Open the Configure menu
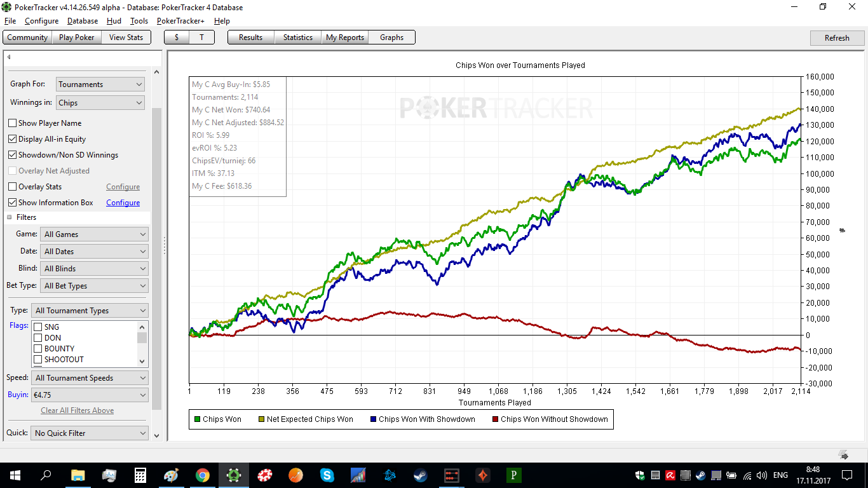 coord(42,21)
